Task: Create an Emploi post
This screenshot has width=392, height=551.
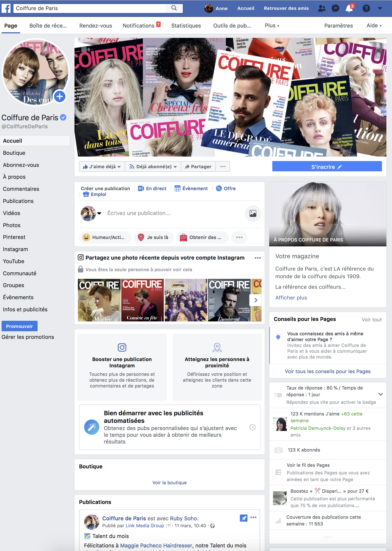Action: (95, 194)
